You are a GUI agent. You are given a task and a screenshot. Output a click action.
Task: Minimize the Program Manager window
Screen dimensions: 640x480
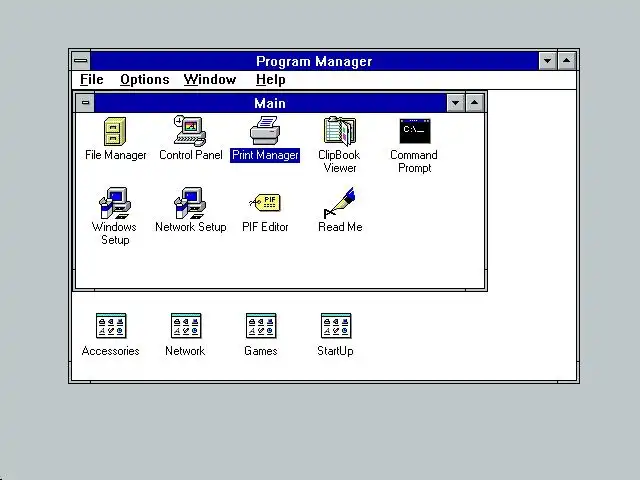pyautogui.click(x=547, y=61)
